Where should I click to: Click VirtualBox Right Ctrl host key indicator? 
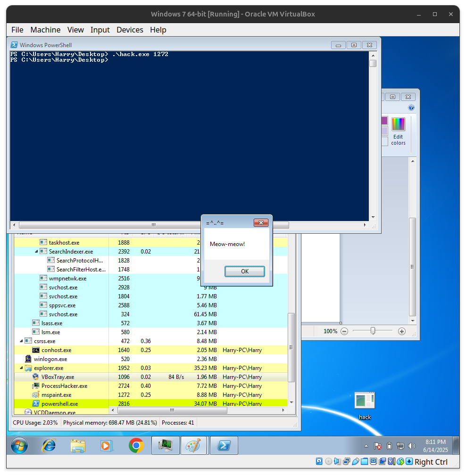click(x=431, y=462)
